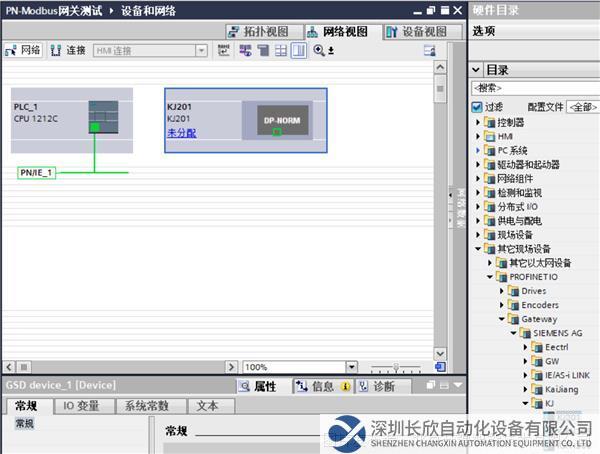Expand the 控制器 controllers folder

point(479,122)
